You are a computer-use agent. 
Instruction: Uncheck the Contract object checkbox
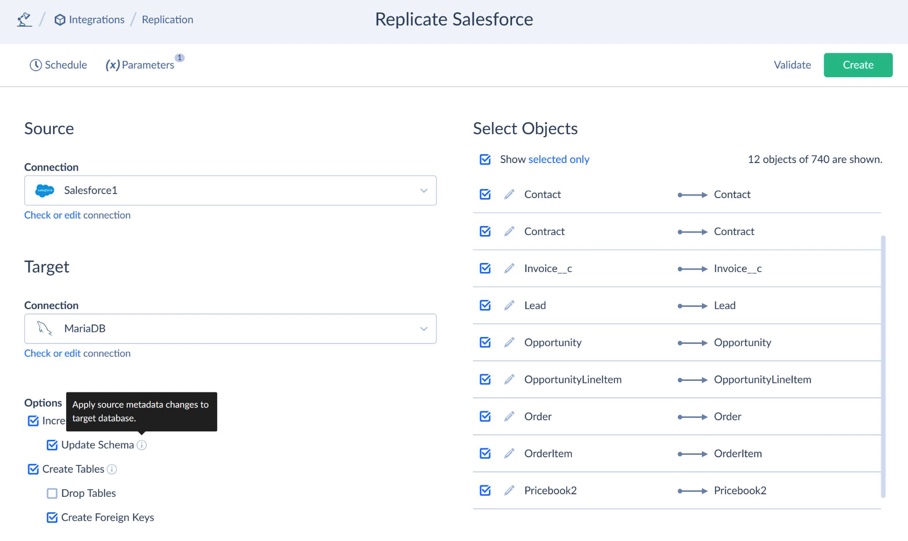click(485, 232)
